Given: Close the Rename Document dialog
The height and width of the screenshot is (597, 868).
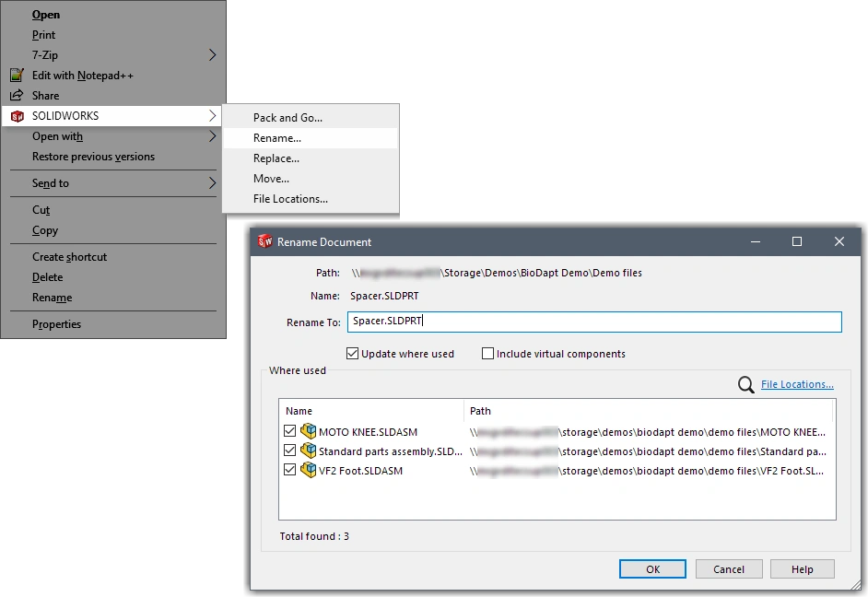Looking at the screenshot, I should [x=839, y=241].
